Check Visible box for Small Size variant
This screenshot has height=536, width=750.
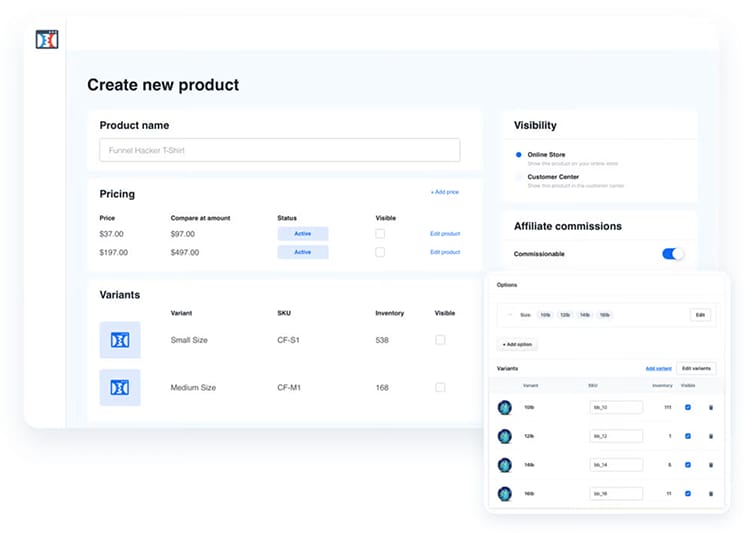point(440,340)
